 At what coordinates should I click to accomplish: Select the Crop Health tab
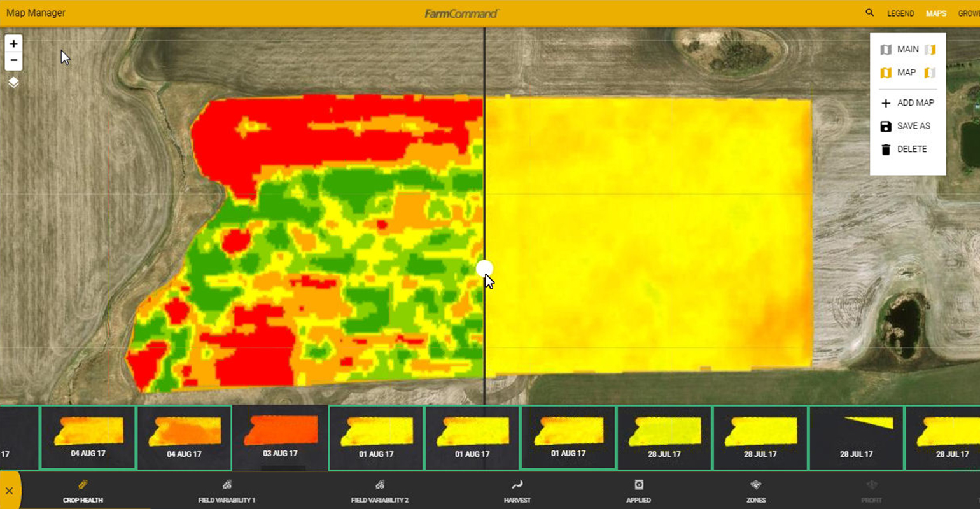click(83, 492)
